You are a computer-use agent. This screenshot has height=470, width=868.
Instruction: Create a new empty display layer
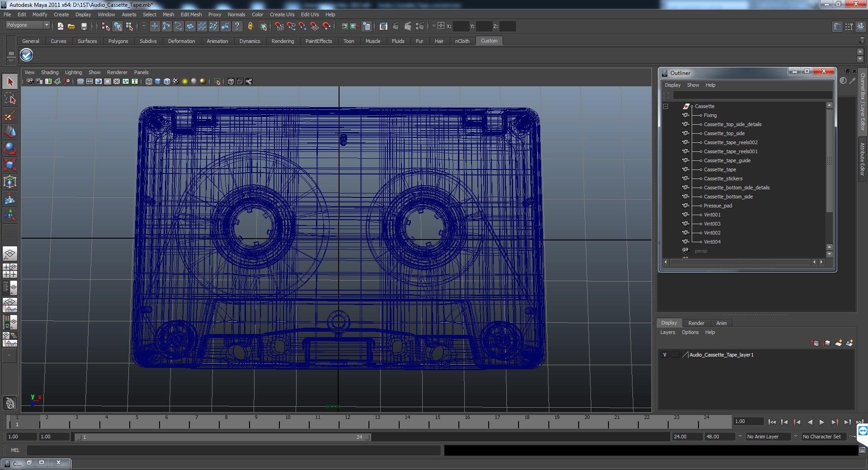tap(839, 343)
